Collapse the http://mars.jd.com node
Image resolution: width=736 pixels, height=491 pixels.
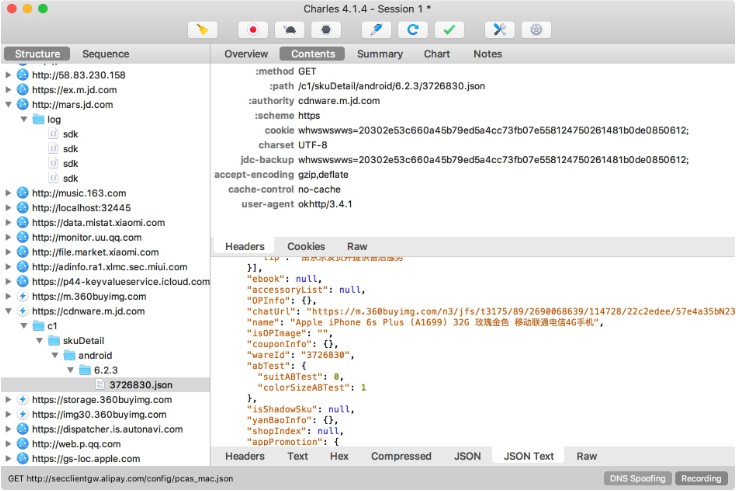[x=10, y=104]
